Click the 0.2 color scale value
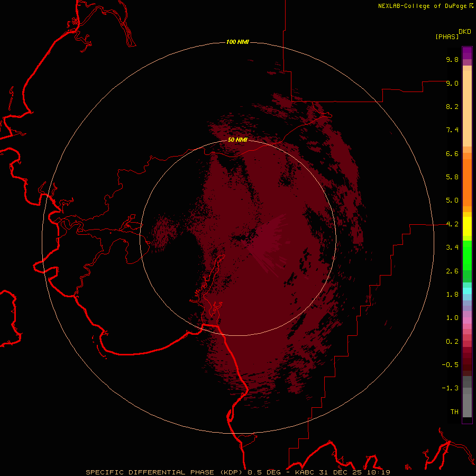 (x=452, y=342)
